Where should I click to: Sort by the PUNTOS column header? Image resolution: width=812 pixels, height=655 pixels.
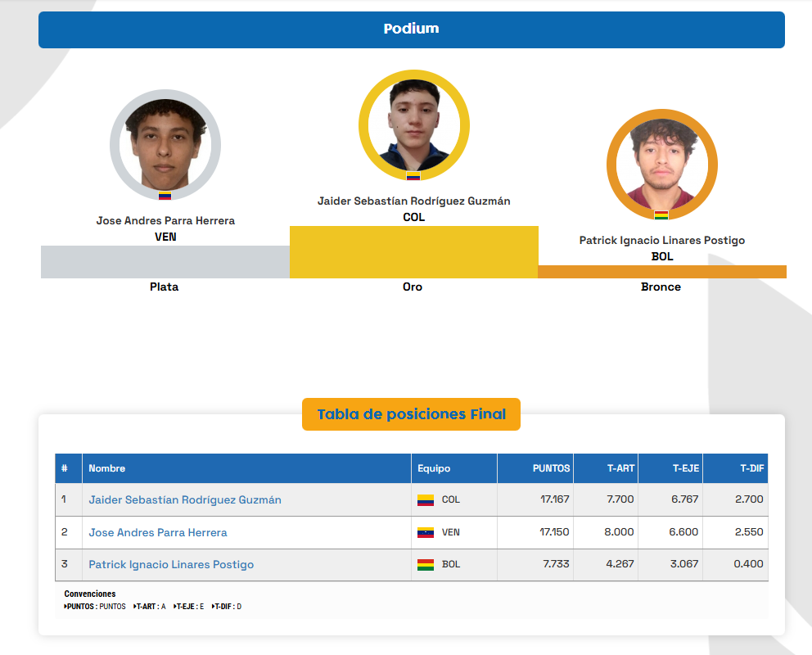coord(550,468)
